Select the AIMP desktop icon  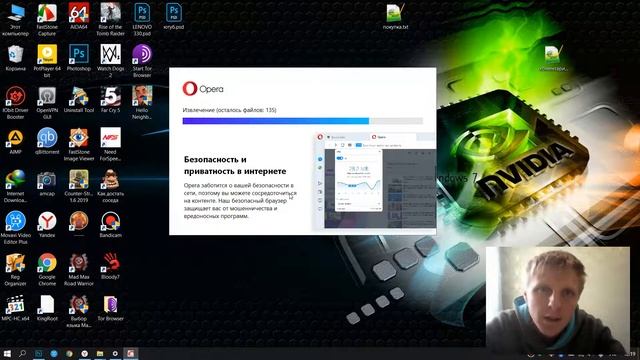tap(15, 141)
